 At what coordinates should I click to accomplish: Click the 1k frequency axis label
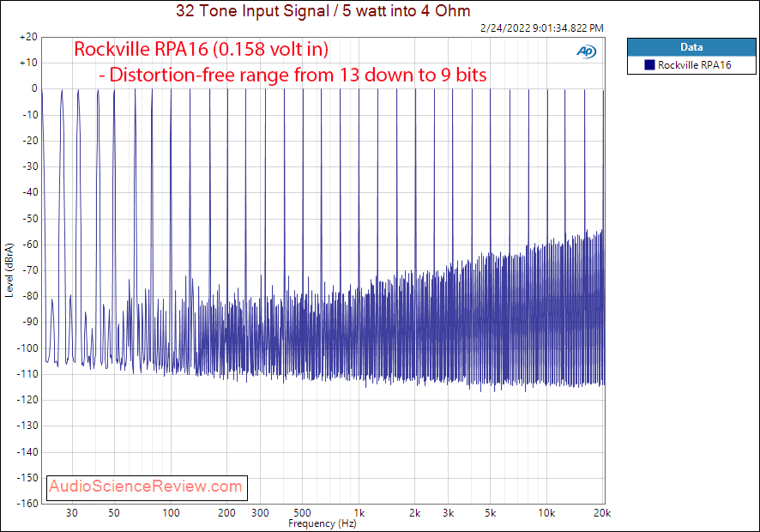[x=359, y=513]
